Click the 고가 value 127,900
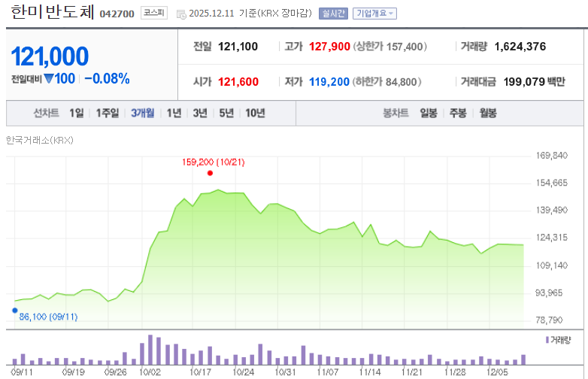The image size is (588, 379). tap(329, 47)
